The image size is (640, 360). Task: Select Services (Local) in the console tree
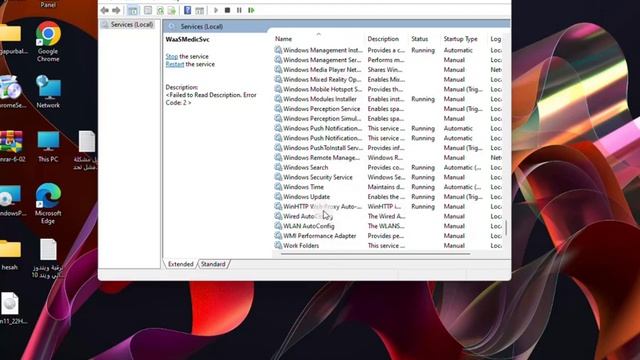point(131,24)
